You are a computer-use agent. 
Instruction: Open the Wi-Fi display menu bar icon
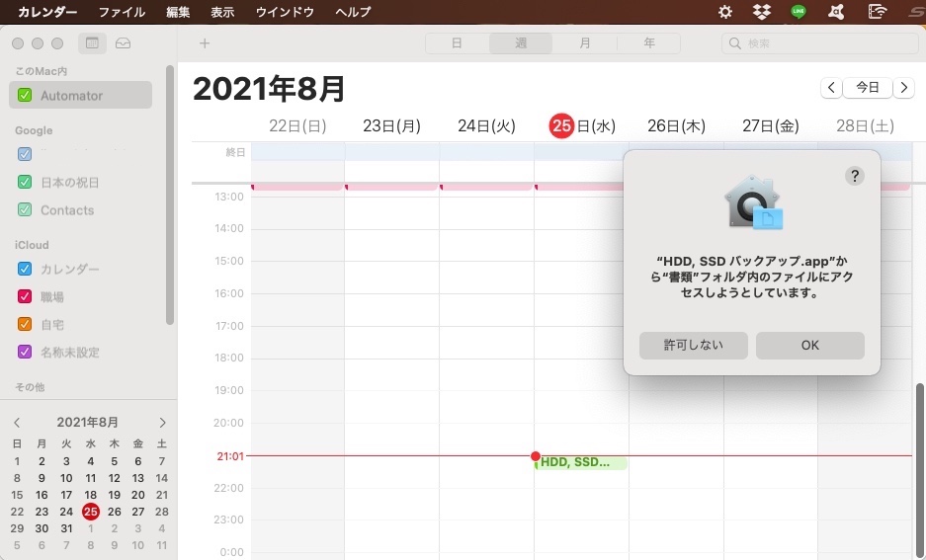878,12
